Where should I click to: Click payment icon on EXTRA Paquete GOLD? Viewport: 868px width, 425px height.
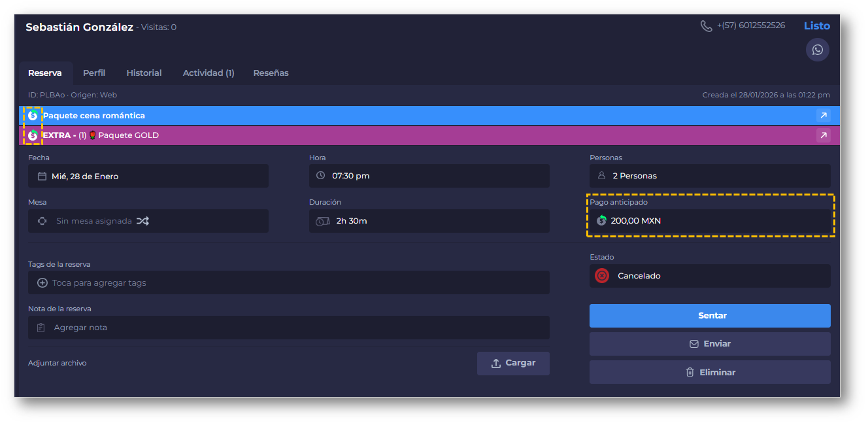pyautogui.click(x=33, y=135)
